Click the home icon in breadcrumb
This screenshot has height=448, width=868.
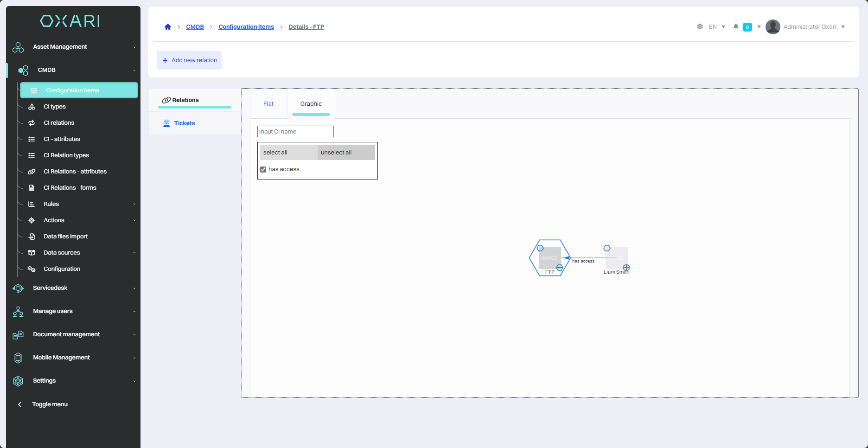(x=168, y=27)
